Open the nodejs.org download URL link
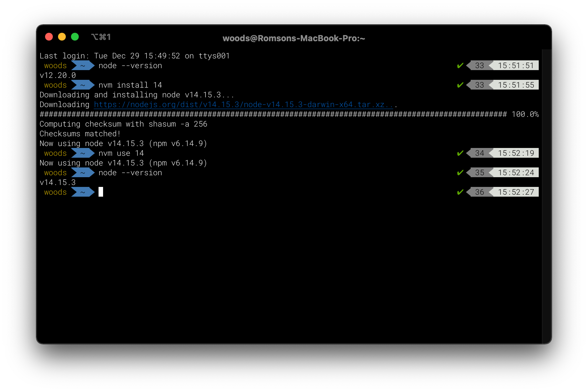 tap(243, 104)
